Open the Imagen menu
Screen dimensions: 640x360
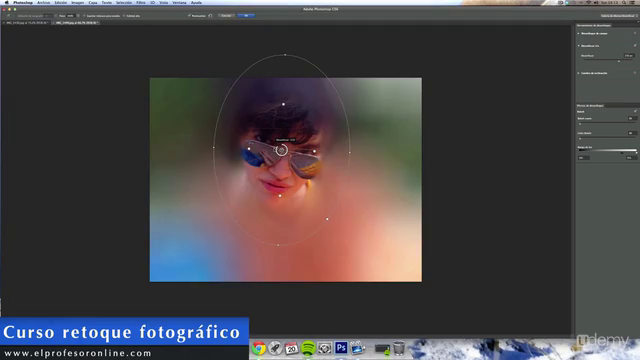78,2
